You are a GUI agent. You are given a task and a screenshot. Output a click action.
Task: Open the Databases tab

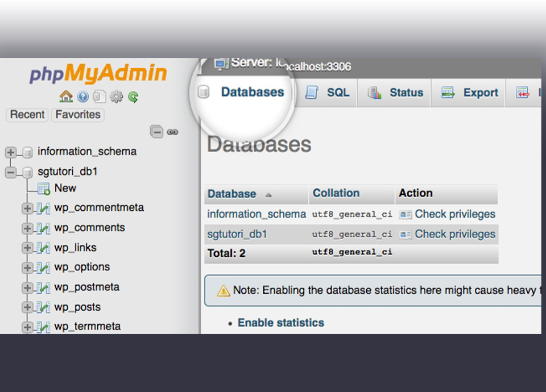[241, 92]
